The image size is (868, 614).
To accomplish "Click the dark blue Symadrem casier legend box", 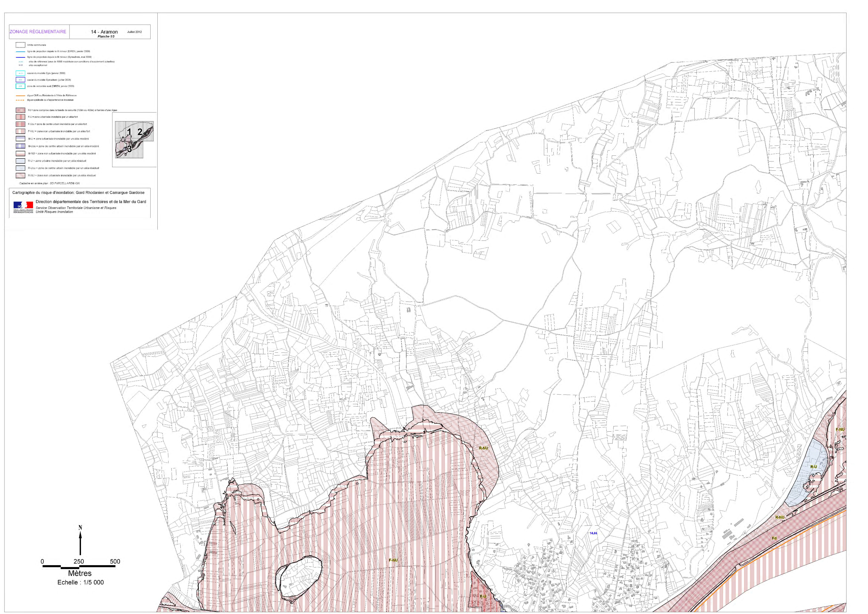I will tap(20, 80).
